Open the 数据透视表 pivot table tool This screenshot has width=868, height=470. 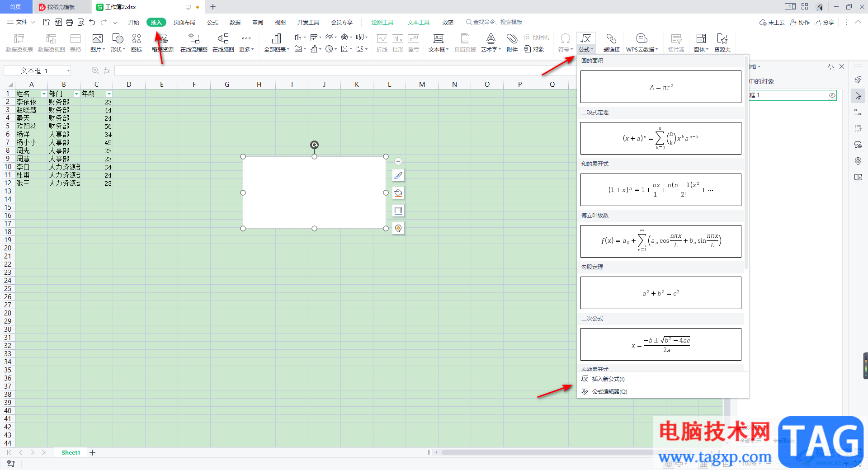tap(19, 43)
